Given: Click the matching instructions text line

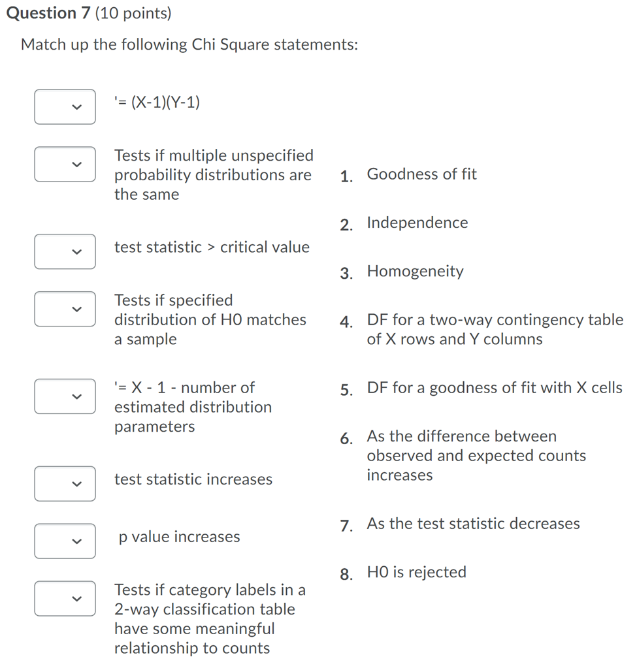Looking at the screenshot, I should tap(189, 44).
